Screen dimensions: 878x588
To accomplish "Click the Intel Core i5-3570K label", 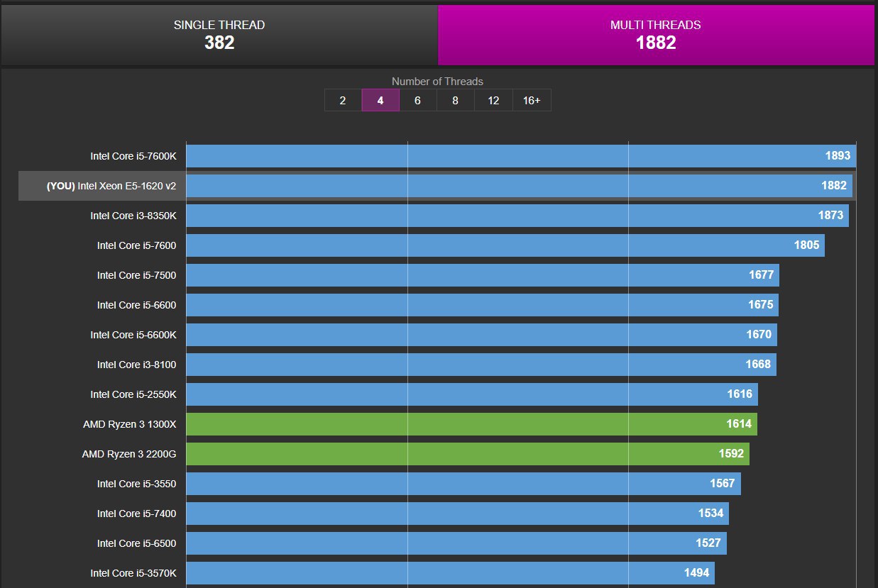I will [133, 573].
